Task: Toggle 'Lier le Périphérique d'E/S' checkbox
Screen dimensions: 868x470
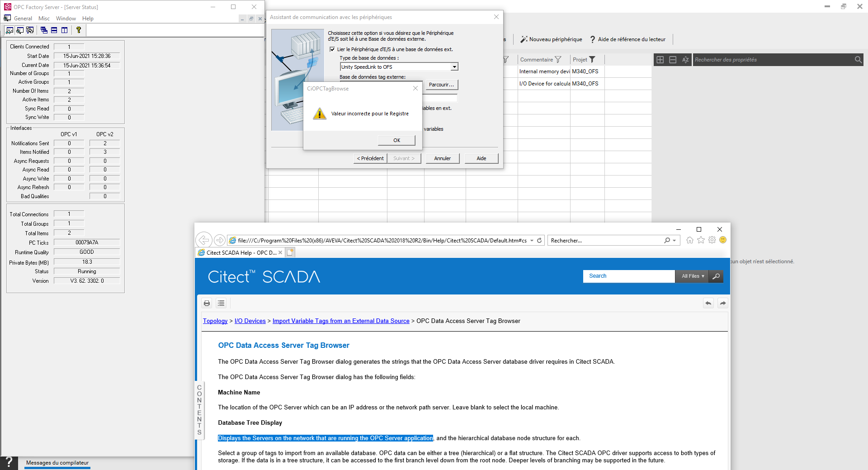Action: tap(332, 49)
